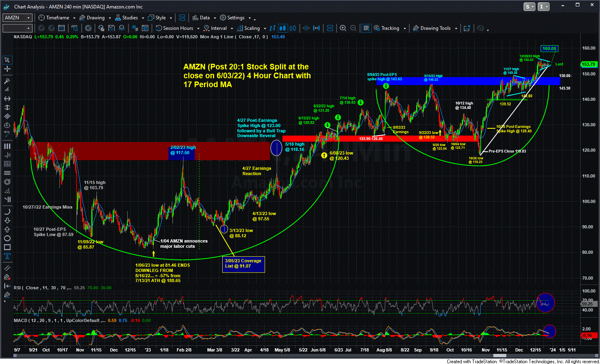Expand the Interval dropdown arrow

point(232,29)
